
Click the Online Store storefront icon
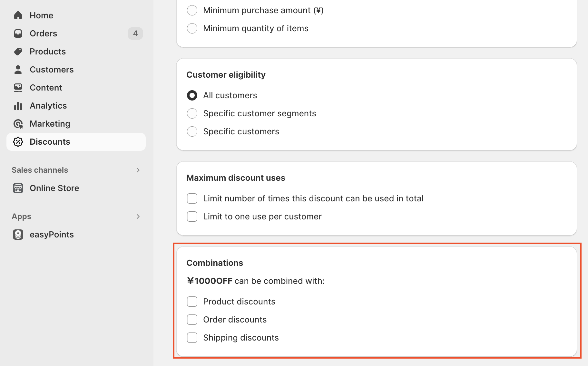coord(18,188)
